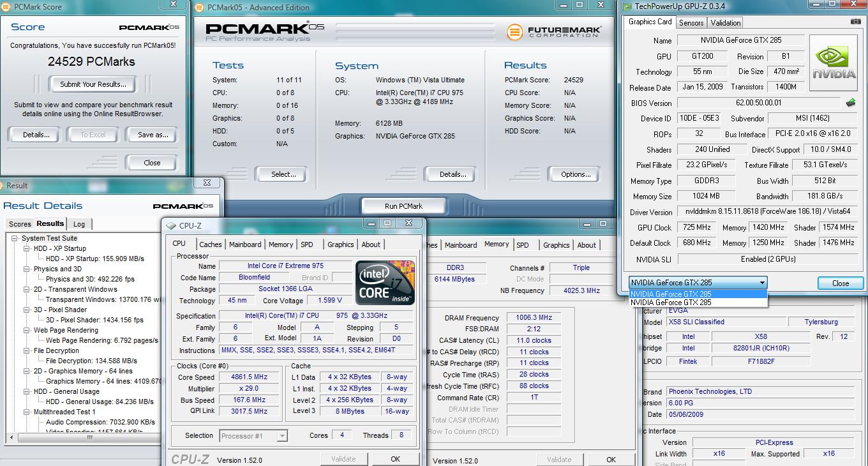The width and height of the screenshot is (868, 466).
Task: Click the Bandwidth field showing 181.8 GB/s
Action: tap(825, 197)
